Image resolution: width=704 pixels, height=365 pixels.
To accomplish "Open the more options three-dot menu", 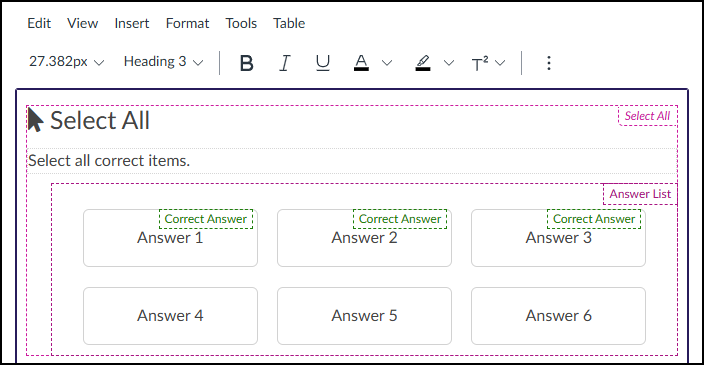I will [x=549, y=63].
